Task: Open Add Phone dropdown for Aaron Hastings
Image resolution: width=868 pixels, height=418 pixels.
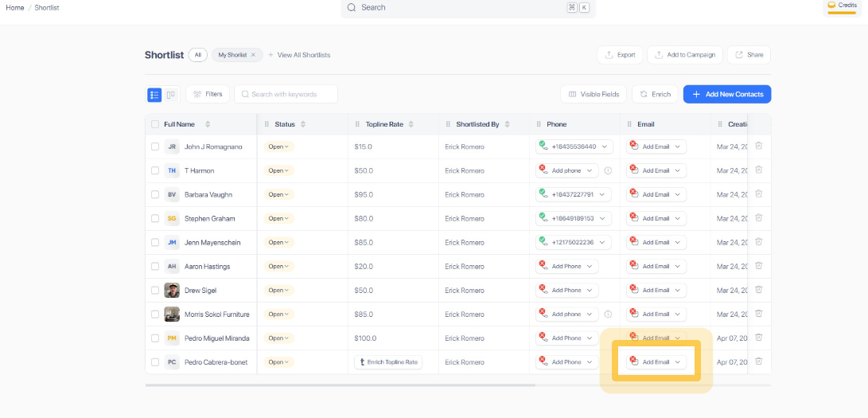Action: [566, 266]
